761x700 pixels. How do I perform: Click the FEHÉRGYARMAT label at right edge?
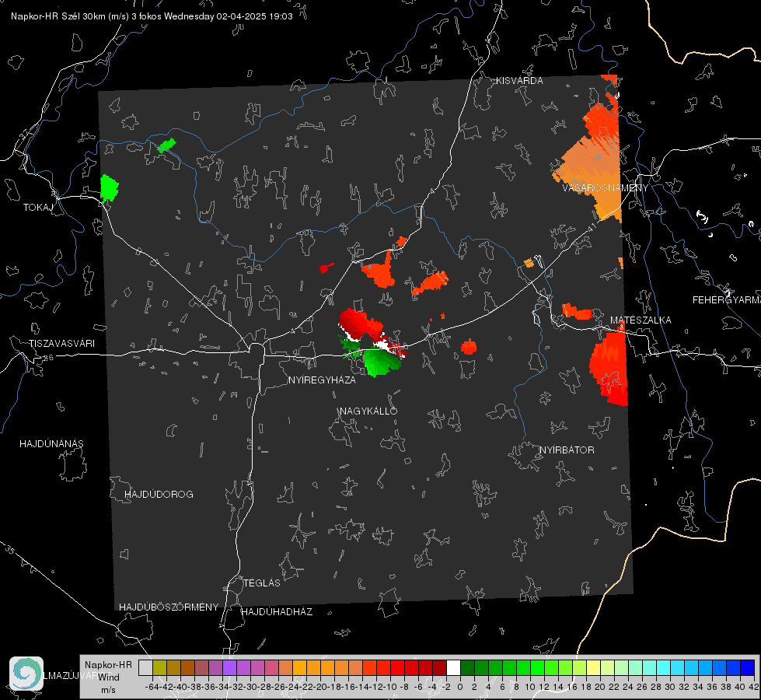coord(726,300)
